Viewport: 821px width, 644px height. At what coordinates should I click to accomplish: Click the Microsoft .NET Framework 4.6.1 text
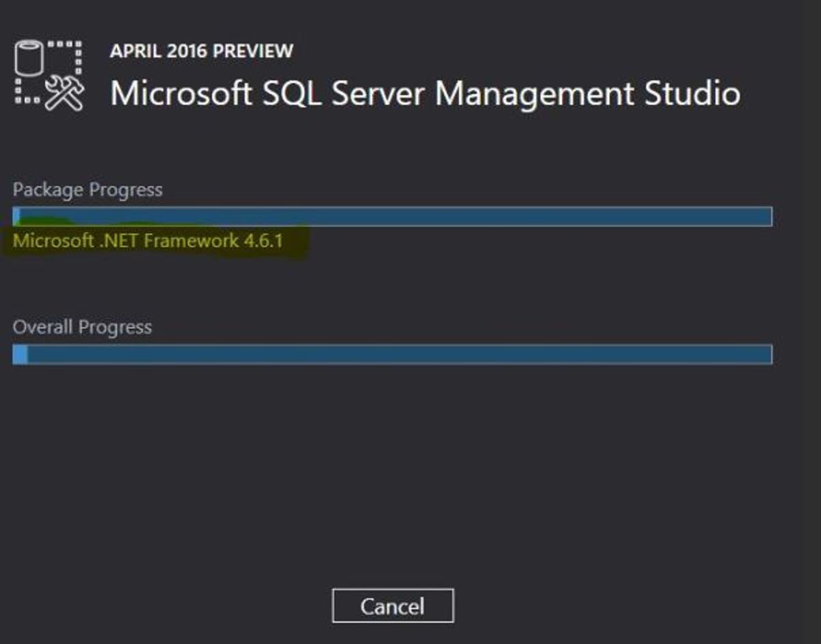(148, 241)
